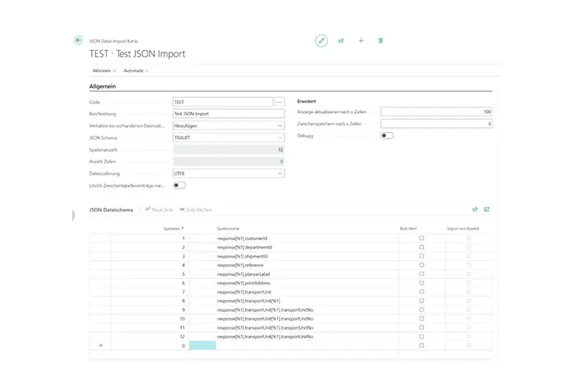Check Import von Base64 for customerId row
Image resolution: width=587 pixels, height=392 pixels.
coord(468,238)
